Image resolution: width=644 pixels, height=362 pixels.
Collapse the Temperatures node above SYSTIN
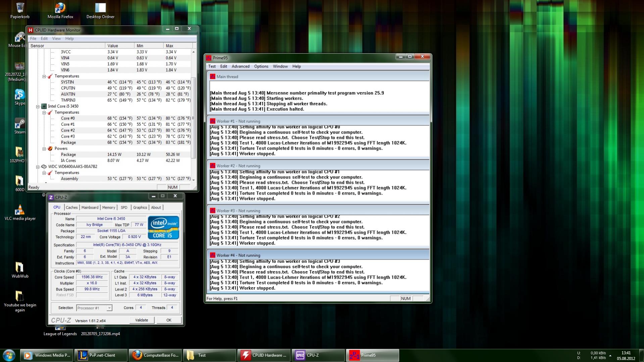click(x=44, y=76)
